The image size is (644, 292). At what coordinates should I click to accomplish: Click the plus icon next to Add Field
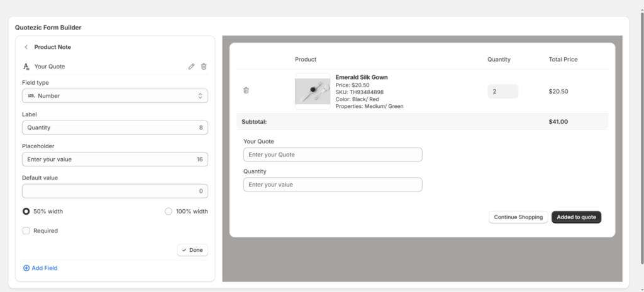pyautogui.click(x=26, y=268)
